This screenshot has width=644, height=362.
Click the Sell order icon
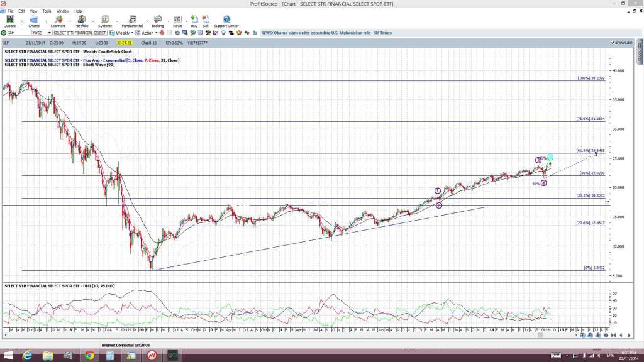pos(206,21)
